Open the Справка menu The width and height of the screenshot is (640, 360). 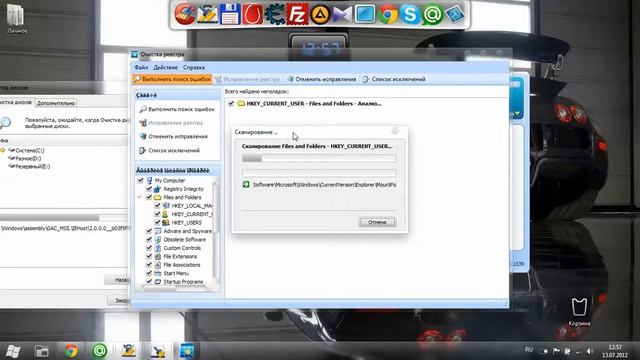tap(193, 67)
